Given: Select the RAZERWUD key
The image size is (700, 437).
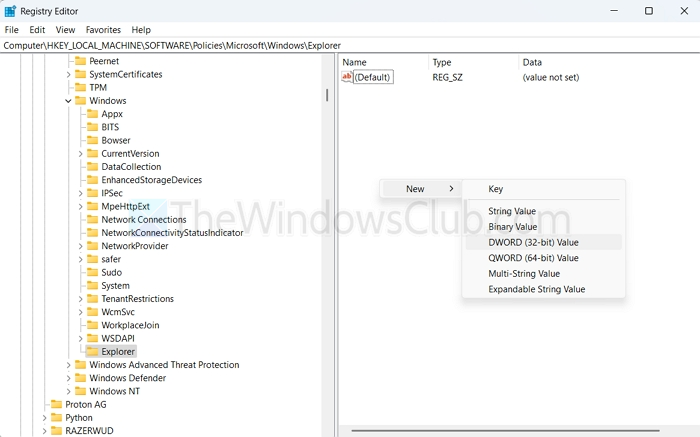Looking at the screenshot, I should coord(89,431).
